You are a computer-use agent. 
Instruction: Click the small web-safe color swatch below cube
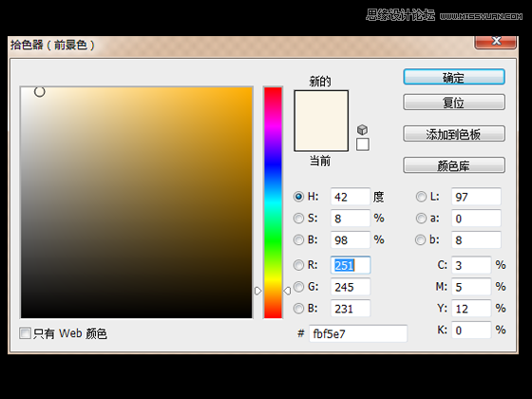pyautogui.click(x=363, y=144)
